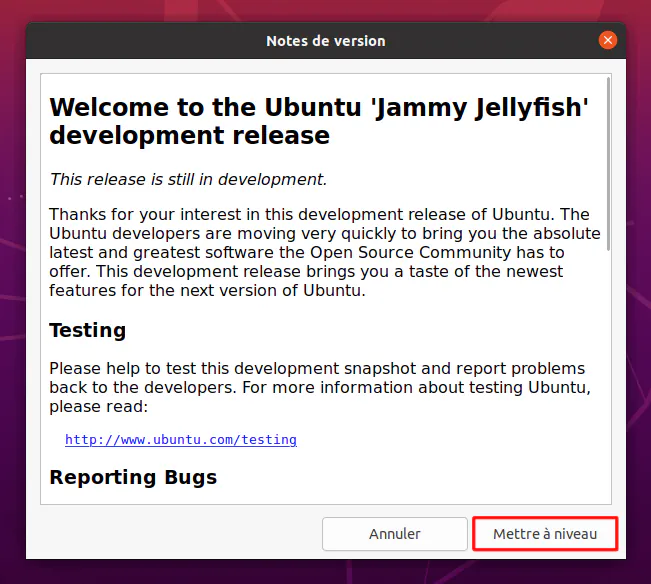This screenshot has height=584, width=651.
Task: Click the 'development release' heading line
Action: (x=189, y=135)
